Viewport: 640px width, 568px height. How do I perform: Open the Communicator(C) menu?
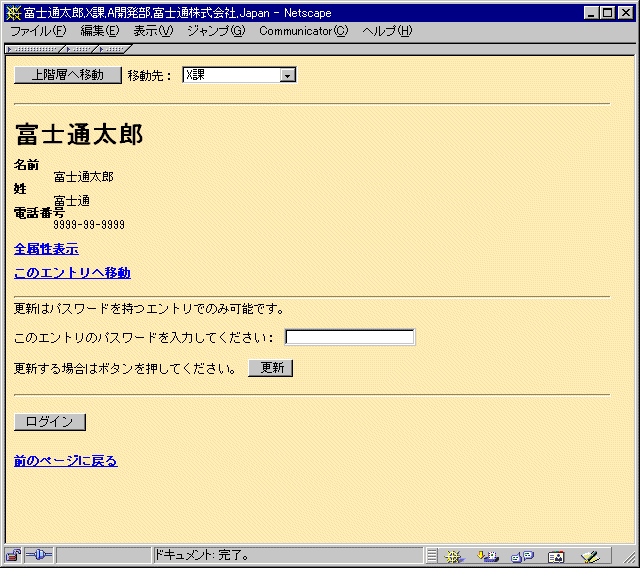[303, 31]
